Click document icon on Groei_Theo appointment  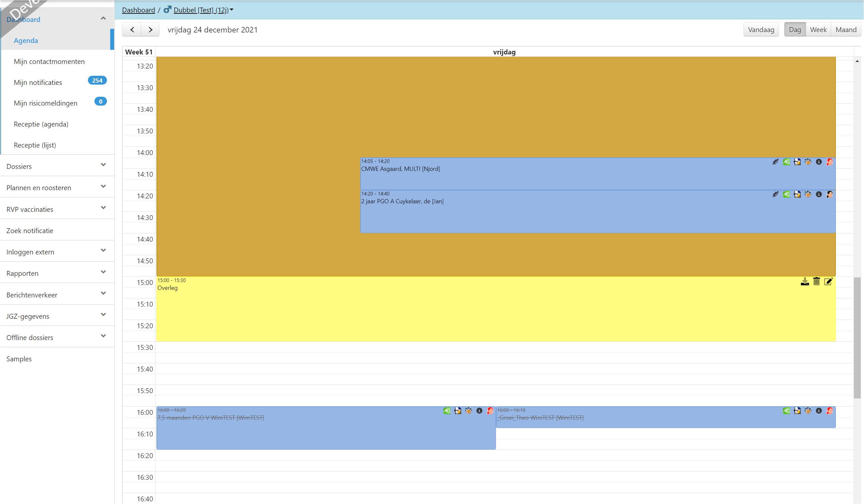797,411
